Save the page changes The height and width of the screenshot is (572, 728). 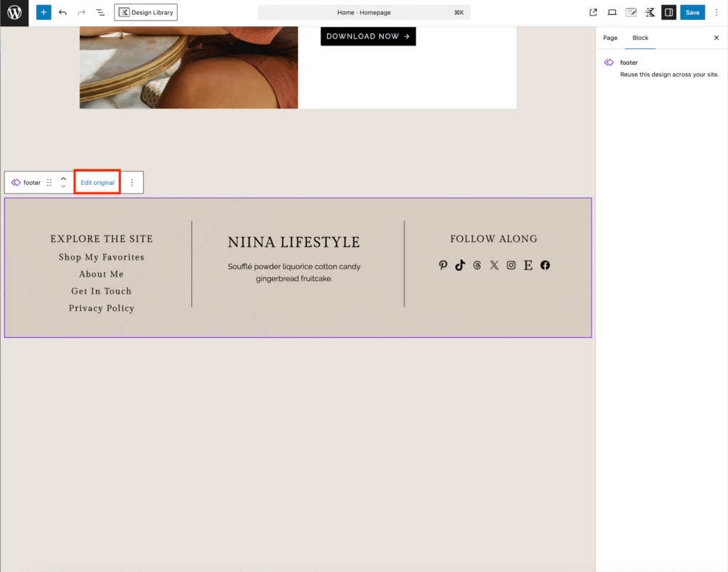[x=692, y=12]
